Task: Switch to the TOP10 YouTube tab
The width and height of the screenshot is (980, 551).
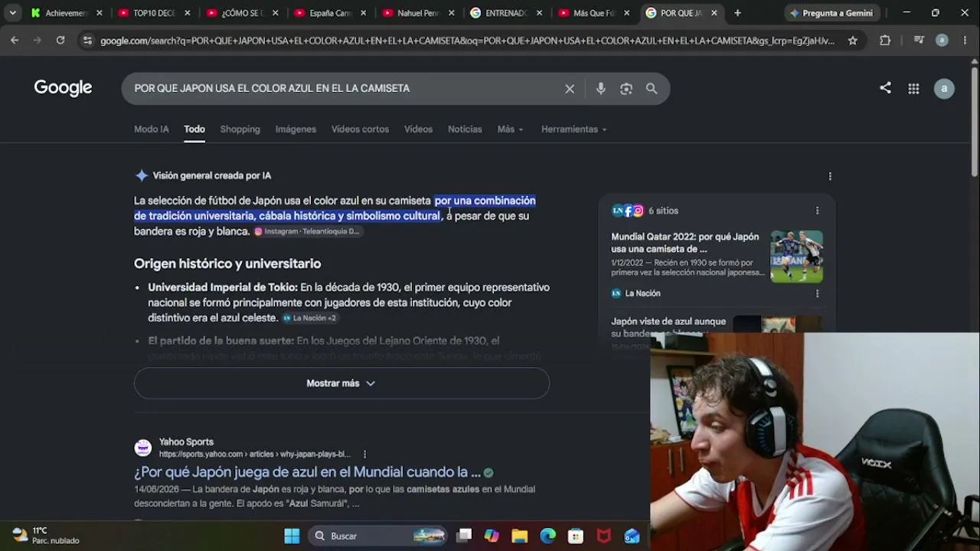Action: (x=155, y=13)
